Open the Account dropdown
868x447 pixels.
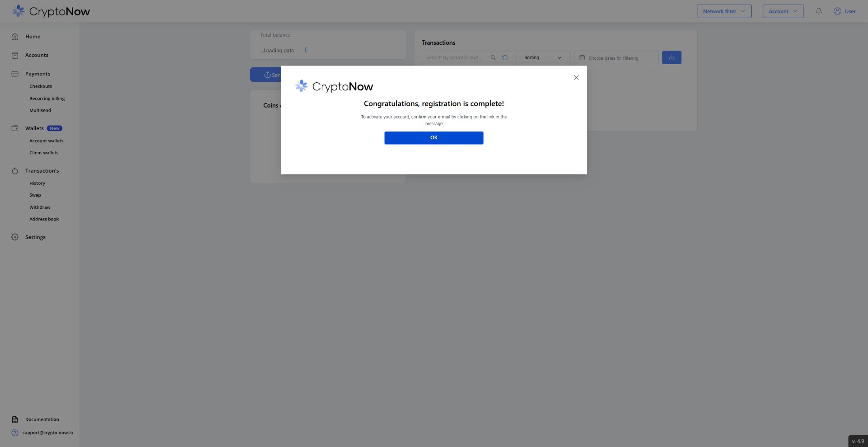point(783,11)
